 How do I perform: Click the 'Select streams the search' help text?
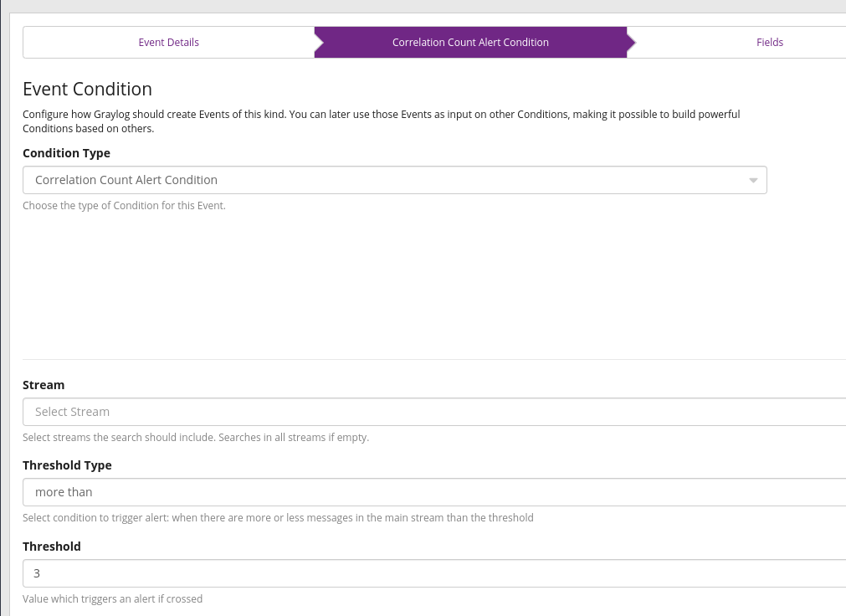tap(196, 437)
